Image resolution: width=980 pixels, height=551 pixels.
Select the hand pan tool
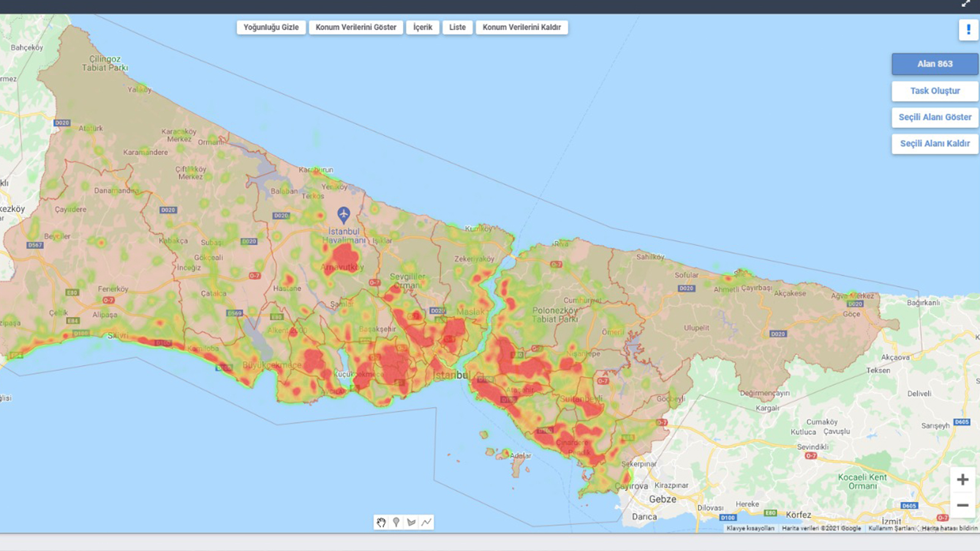[x=381, y=522]
